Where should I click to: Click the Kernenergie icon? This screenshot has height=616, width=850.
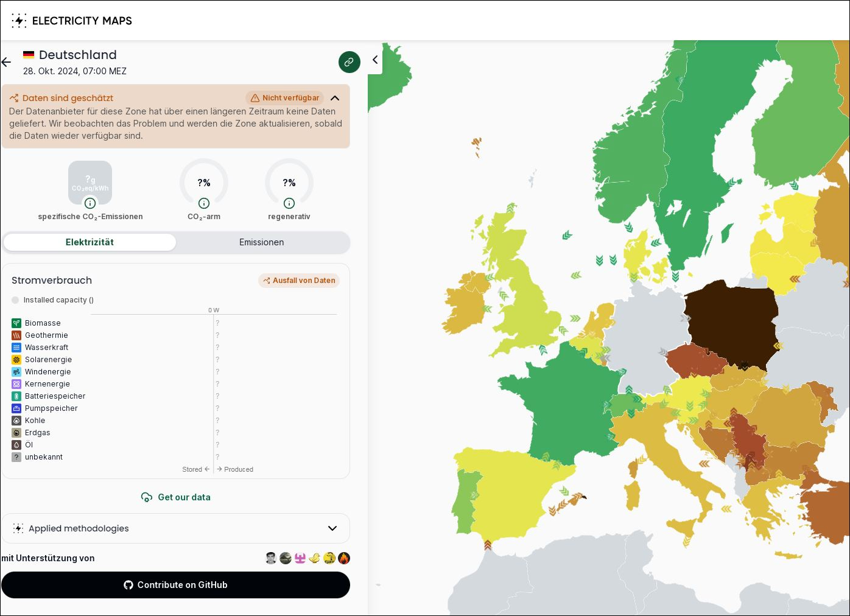(x=16, y=384)
